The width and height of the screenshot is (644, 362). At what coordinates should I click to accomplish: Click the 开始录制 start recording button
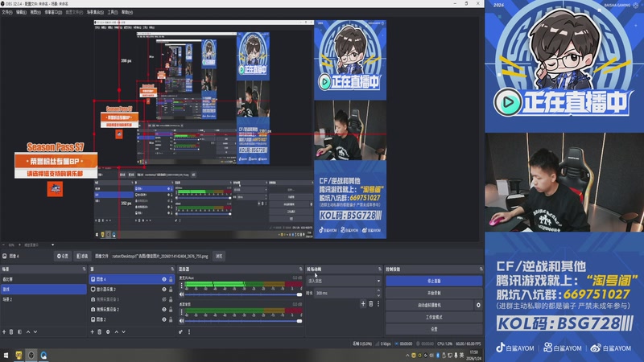pyautogui.click(x=434, y=293)
